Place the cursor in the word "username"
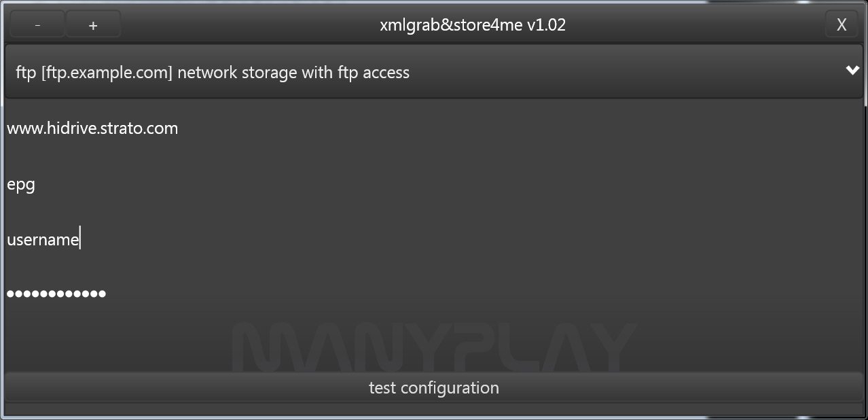This screenshot has width=868, height=420. [x=42, y=240]
